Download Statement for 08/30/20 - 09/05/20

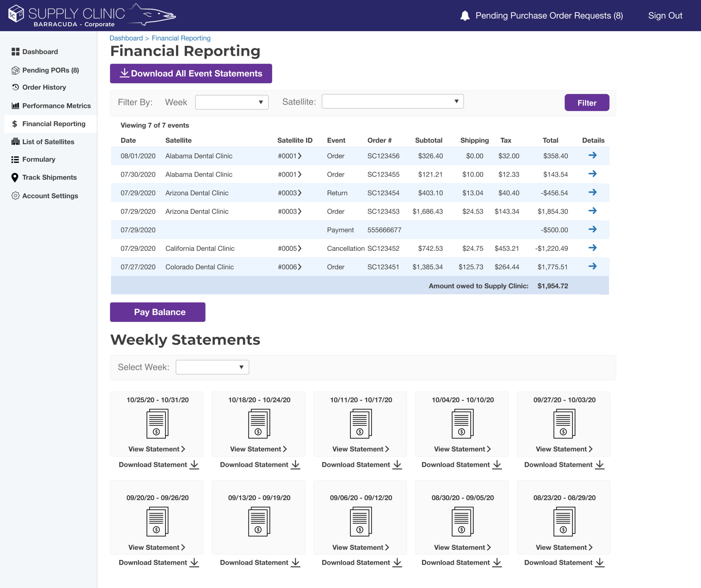[462, 563]
